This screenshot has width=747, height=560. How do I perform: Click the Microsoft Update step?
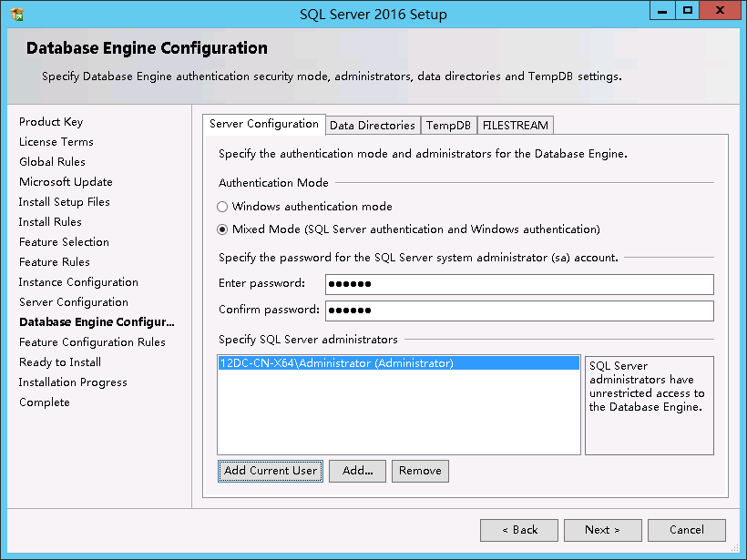[x=66, y=182]
